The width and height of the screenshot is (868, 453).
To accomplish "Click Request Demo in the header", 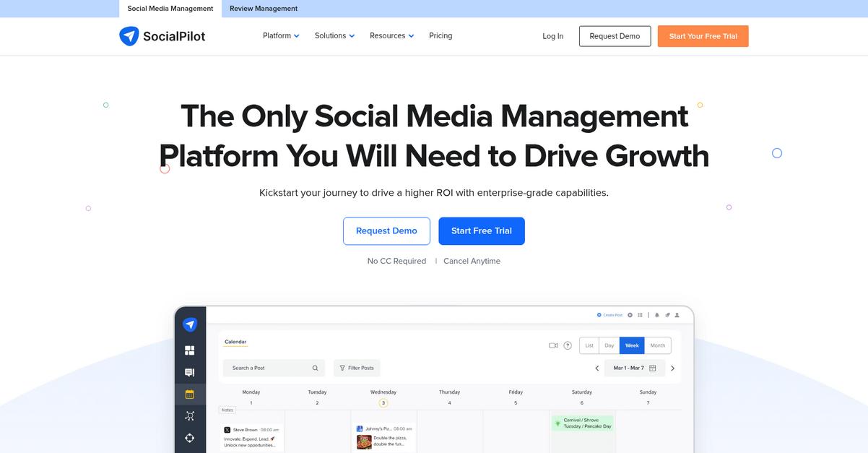I will [615, 36].
